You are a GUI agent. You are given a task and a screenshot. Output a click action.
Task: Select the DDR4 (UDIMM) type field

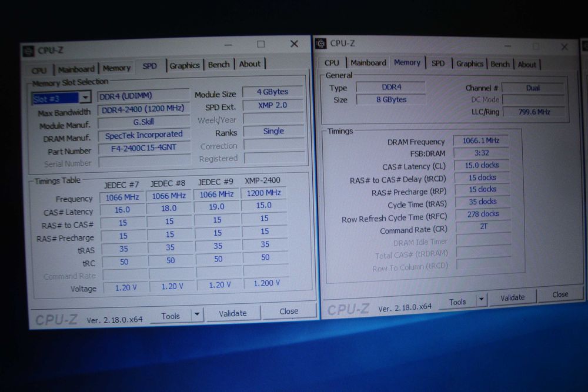143,96
